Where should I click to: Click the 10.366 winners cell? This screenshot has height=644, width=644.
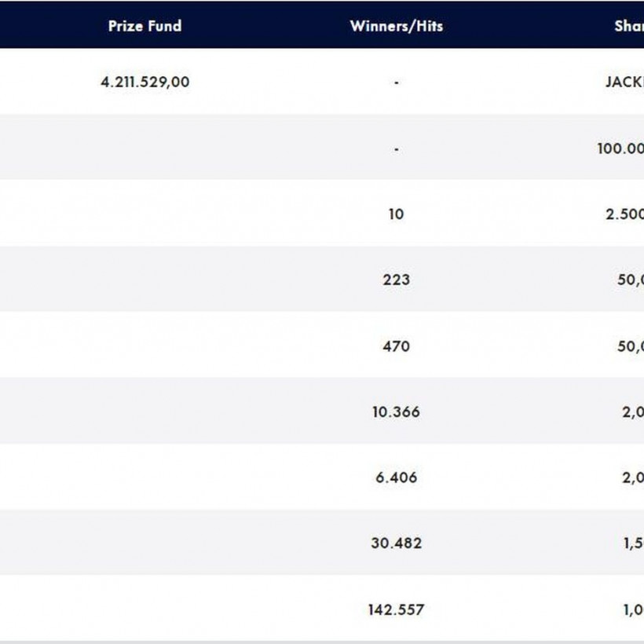pyautogui.click(x=396, y=412)
